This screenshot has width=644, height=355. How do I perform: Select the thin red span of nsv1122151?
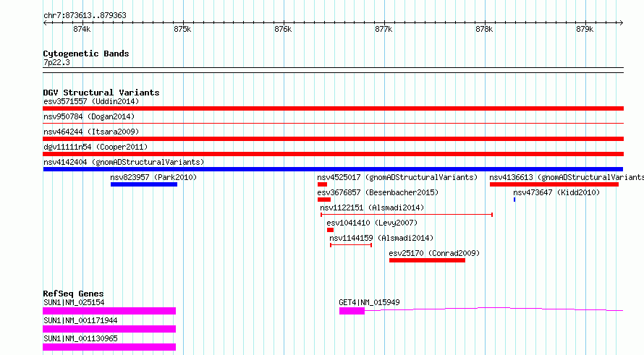(407, 215)
